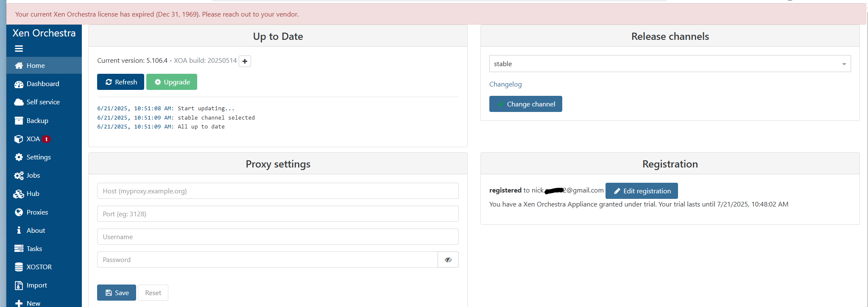Open the Jobs sidebar entry
868x307 pixels.
[x=44, y=175]
